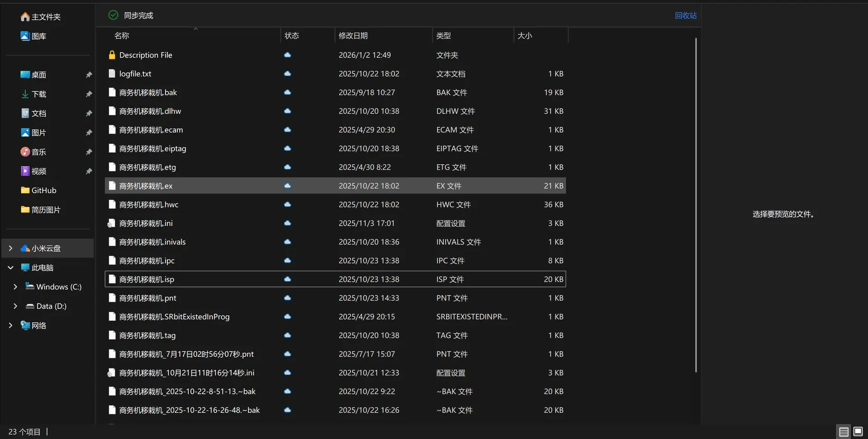Viewport: 868px width, 439px height.
Task: Select the file 商务机移栽机.dlhw
Action: pos(335,111)
